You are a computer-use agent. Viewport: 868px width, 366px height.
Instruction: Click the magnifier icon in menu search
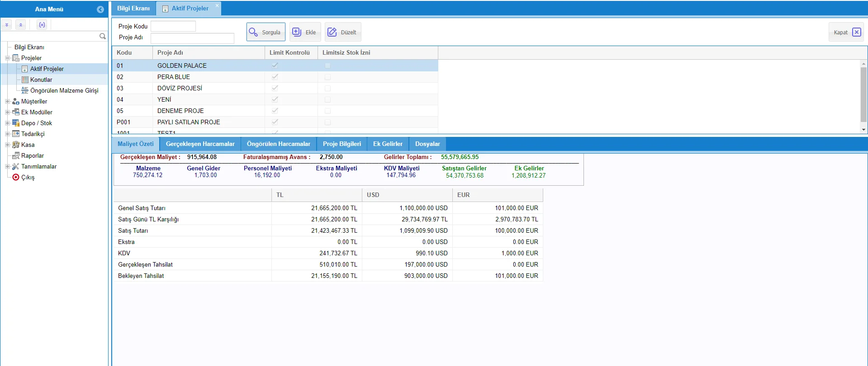(103, 36)
